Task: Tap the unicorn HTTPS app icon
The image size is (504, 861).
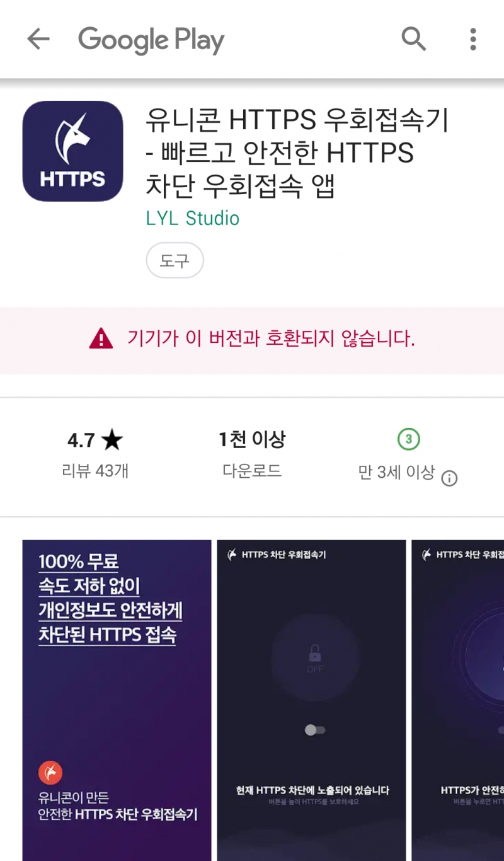Action: click(72, 151)
